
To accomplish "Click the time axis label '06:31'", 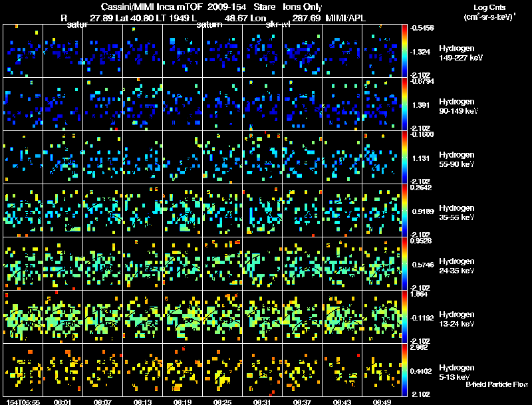I will [262, 402].
